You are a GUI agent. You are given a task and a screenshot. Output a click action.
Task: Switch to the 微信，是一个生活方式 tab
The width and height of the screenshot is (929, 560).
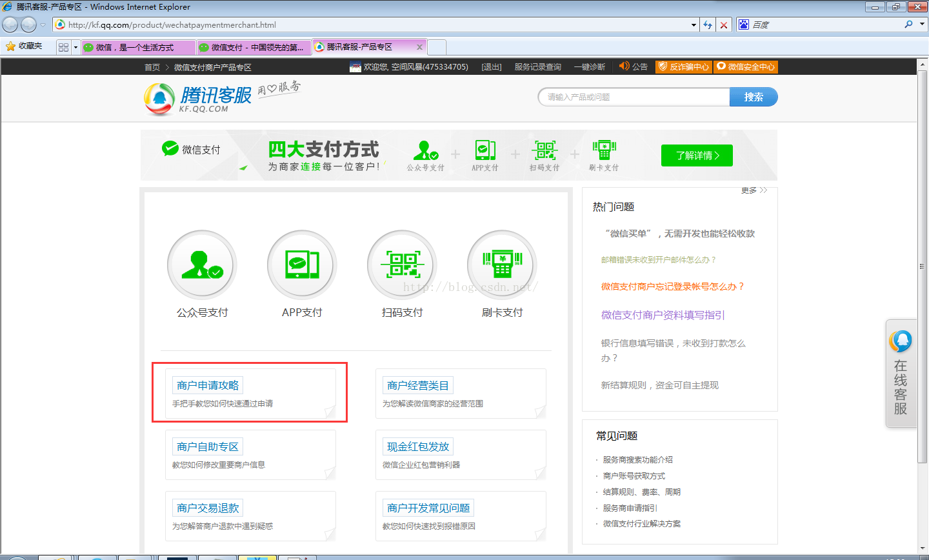138,47
